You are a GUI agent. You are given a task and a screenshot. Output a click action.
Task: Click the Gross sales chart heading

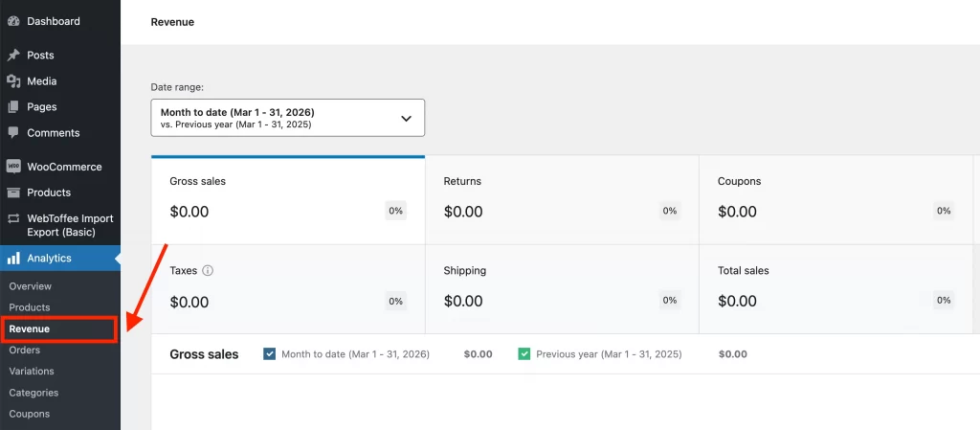pyautogui.click(x=205, y=354)
